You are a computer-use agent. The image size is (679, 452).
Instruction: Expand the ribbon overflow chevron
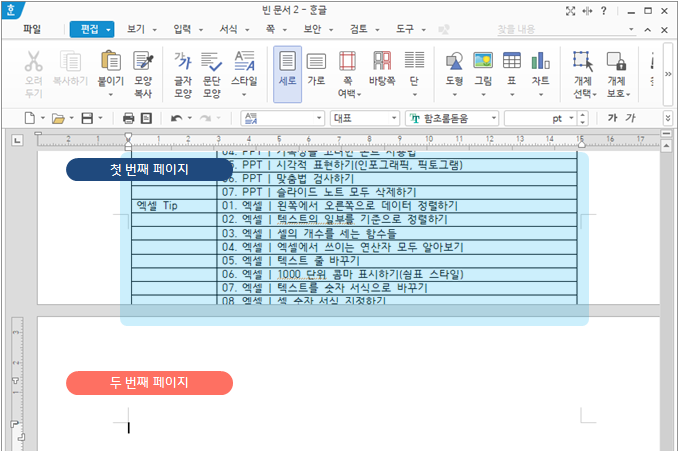[x=668, y=74]
